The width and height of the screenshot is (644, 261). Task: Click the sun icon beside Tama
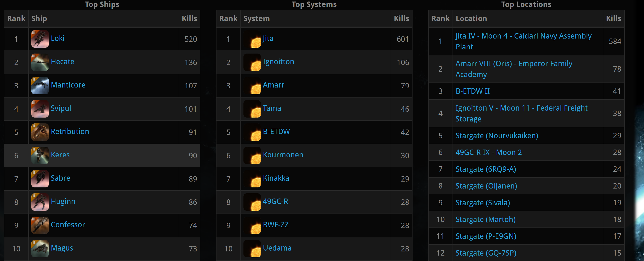(x=252, y=109)
